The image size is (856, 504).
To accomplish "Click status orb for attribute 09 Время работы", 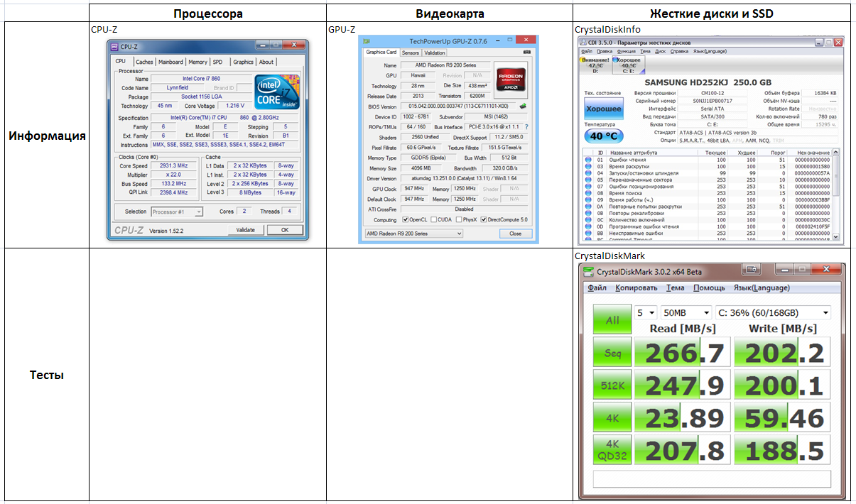I will [x=588, y=199].
